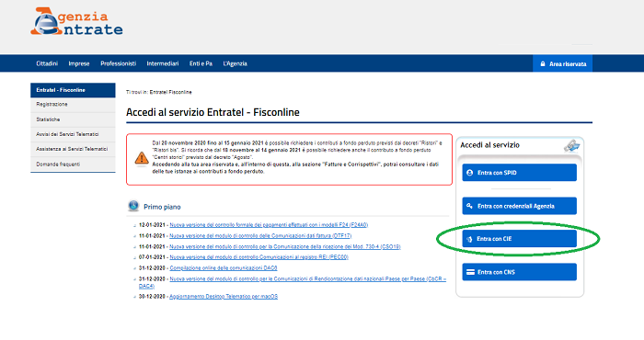Log in with Entra con CNS
Screen dimensions: 644x340
click(519, 272)
